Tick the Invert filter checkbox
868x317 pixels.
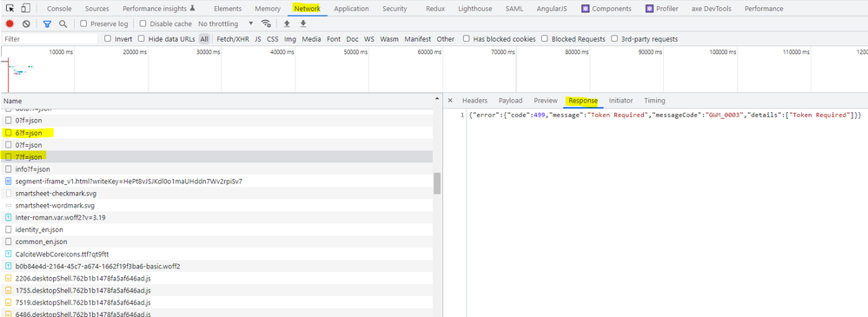[108, 39]
